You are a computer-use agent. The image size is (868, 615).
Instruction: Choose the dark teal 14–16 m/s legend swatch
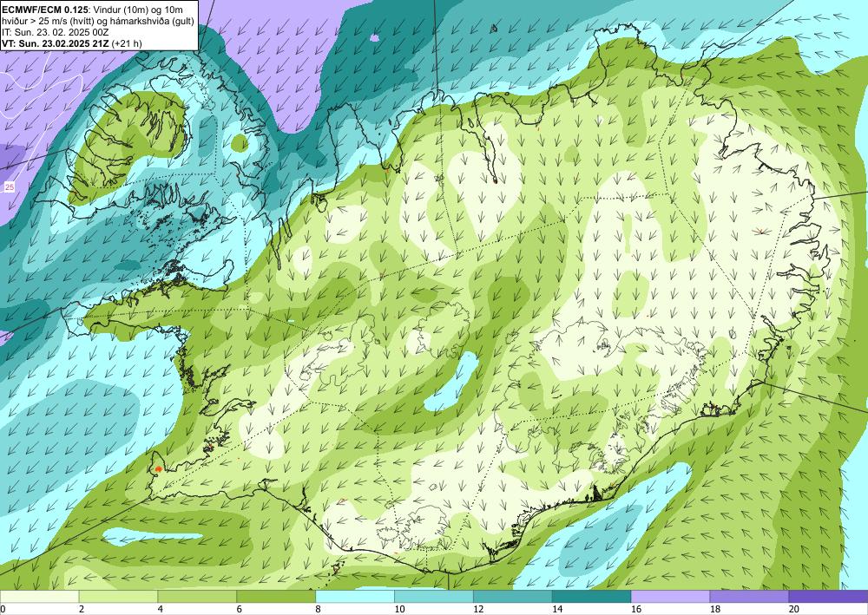point(591,596)
